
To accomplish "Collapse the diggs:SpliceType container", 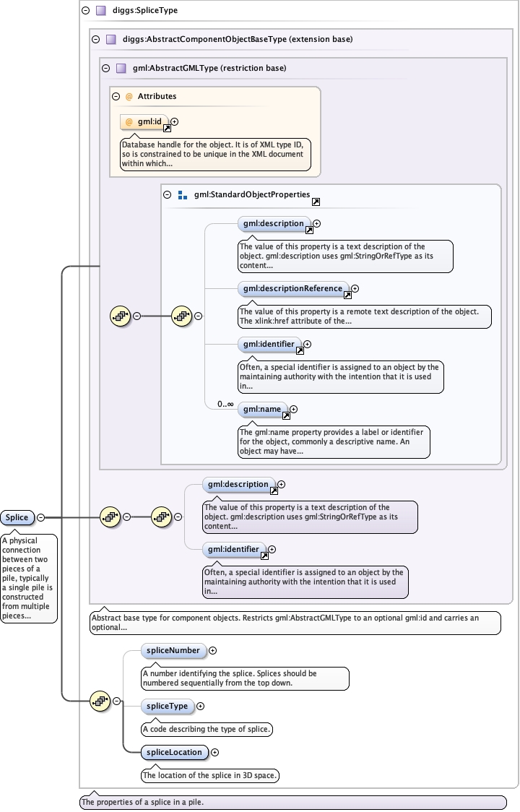I will pos(85,10).
